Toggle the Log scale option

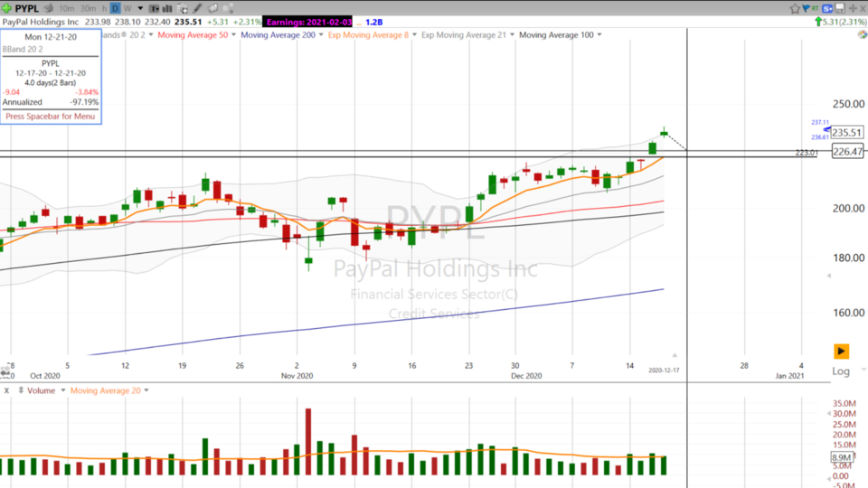[840, 371]
